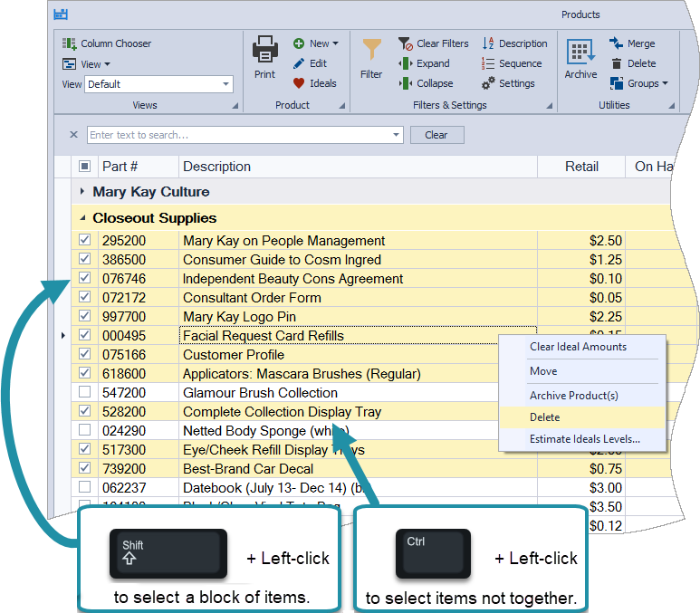Click part number 528200
Image resolution: width=700 pixels, height=613 pixels.
coord(124,412)
